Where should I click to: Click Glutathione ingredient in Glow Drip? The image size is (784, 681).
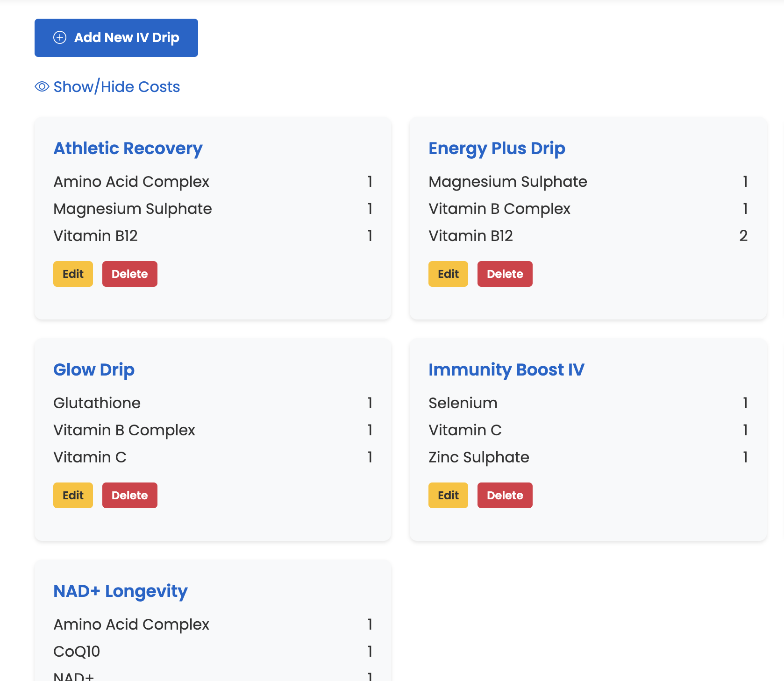click(97, 403)
